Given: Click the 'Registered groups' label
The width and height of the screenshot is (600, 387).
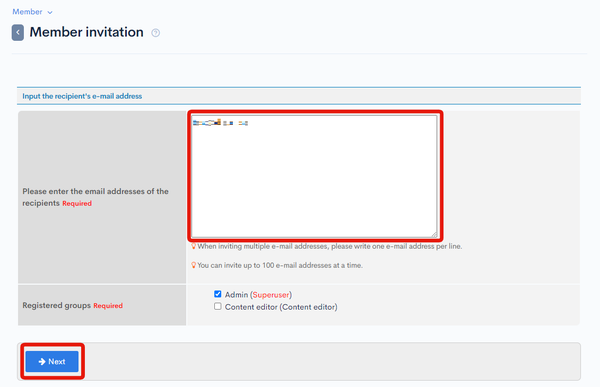Looking at the screenshot, I should (x=57, y=305).
